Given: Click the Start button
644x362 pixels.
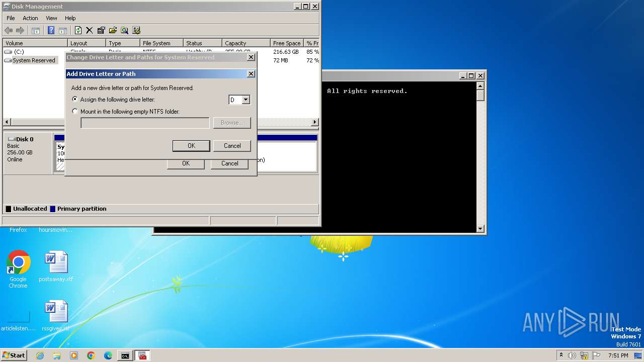Looking at the screenshot, I should click(x=14, y=355).
